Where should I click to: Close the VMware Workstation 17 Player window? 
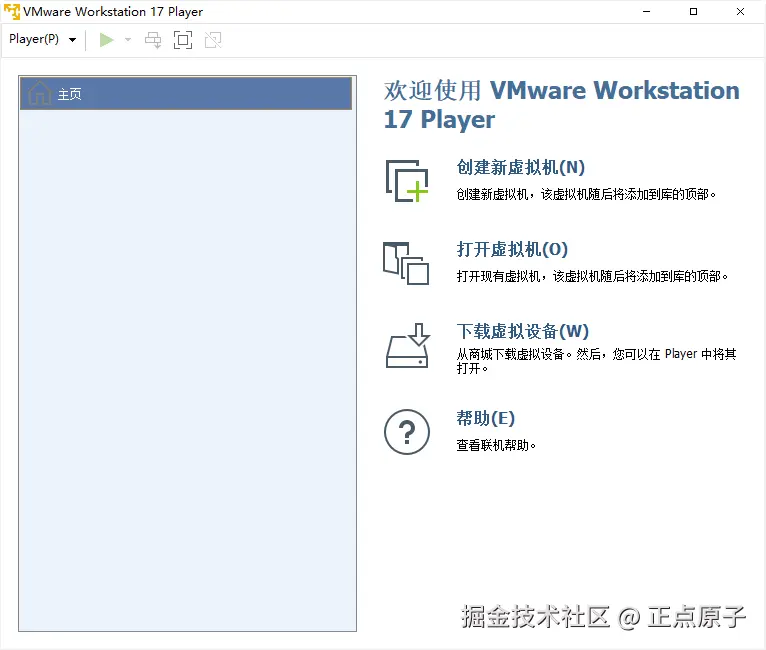click(x=741, y=12)
